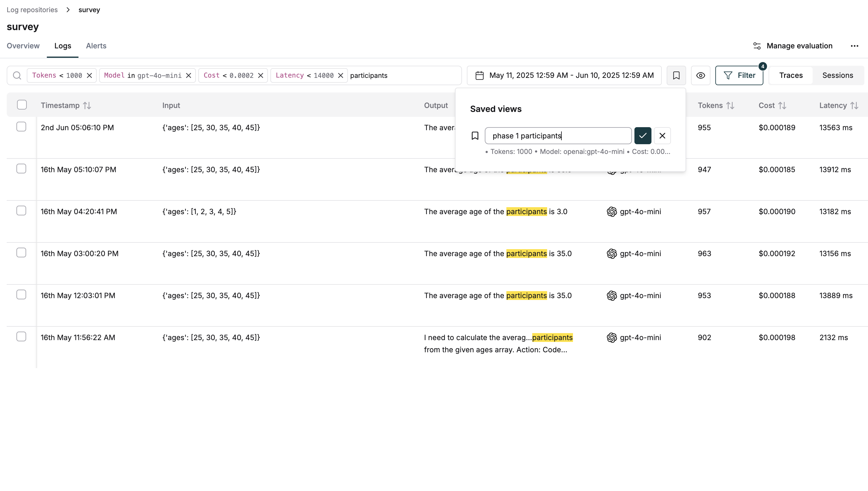The width and height of the screenshot is (868, 491).
Task: Remove the Latency < 14000 filter chip
Action: point(340,75)
